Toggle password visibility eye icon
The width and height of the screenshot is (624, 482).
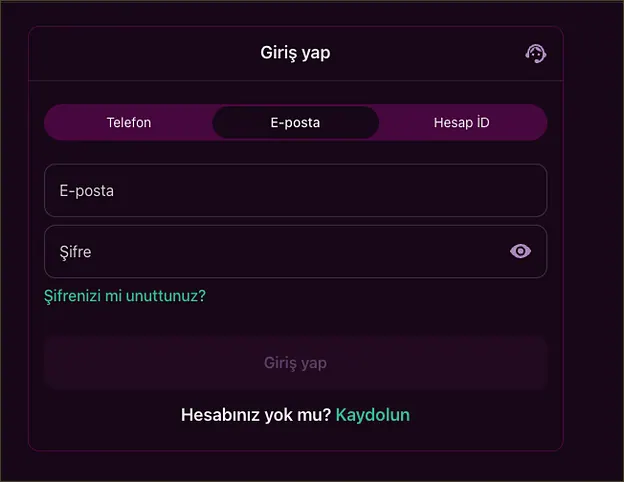pos(520,251)
